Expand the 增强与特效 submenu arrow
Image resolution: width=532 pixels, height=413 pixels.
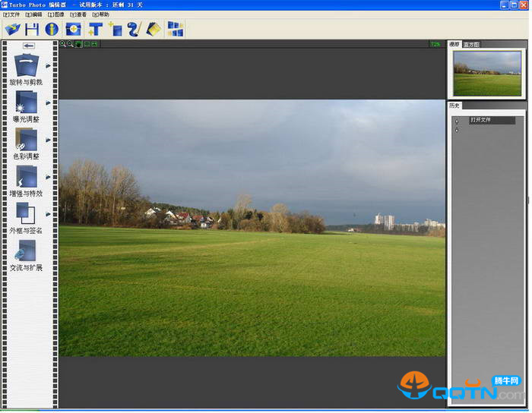tap(49, 177)
